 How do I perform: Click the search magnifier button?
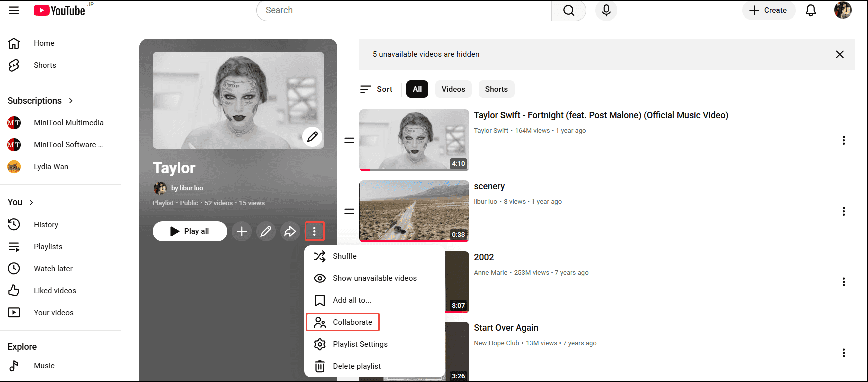(x=568, y=10)
